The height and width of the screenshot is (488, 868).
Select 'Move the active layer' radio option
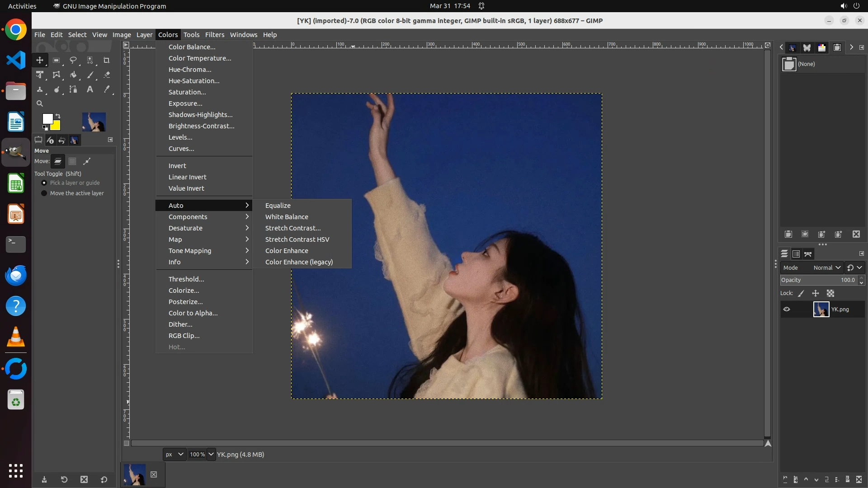(x=44, y=193)
